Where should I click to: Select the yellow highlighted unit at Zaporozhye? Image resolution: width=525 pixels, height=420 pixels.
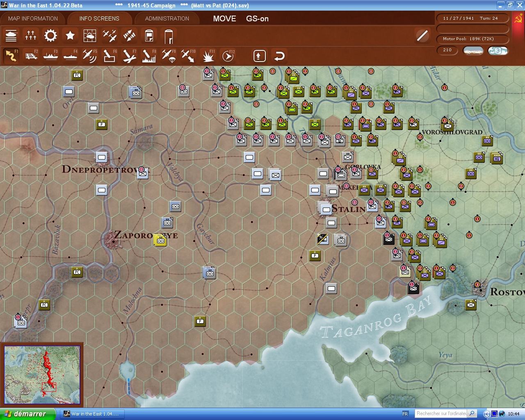[160, 240]
